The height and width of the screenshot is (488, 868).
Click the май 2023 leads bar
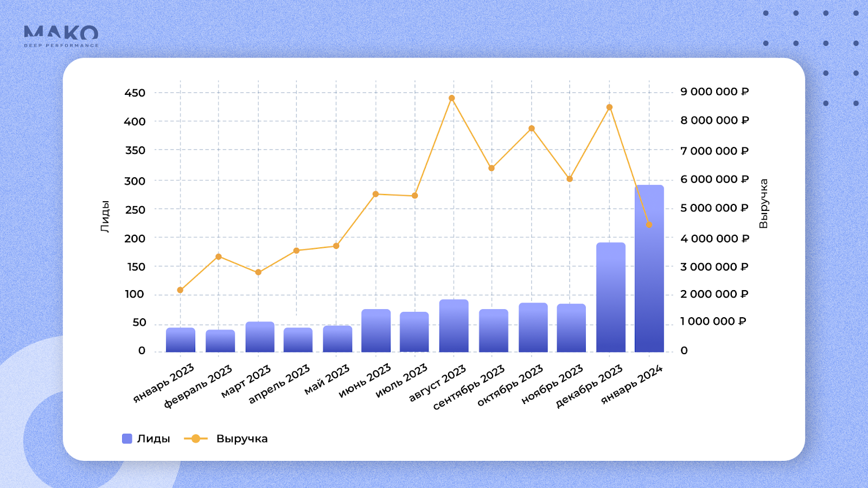click(x=337, y=339)
